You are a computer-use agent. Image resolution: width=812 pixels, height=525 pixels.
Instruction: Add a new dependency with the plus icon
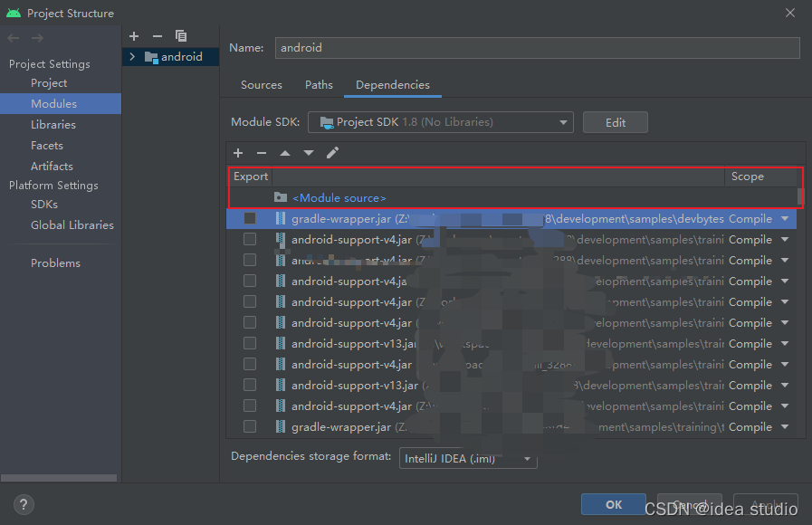[x=238, y=153]
